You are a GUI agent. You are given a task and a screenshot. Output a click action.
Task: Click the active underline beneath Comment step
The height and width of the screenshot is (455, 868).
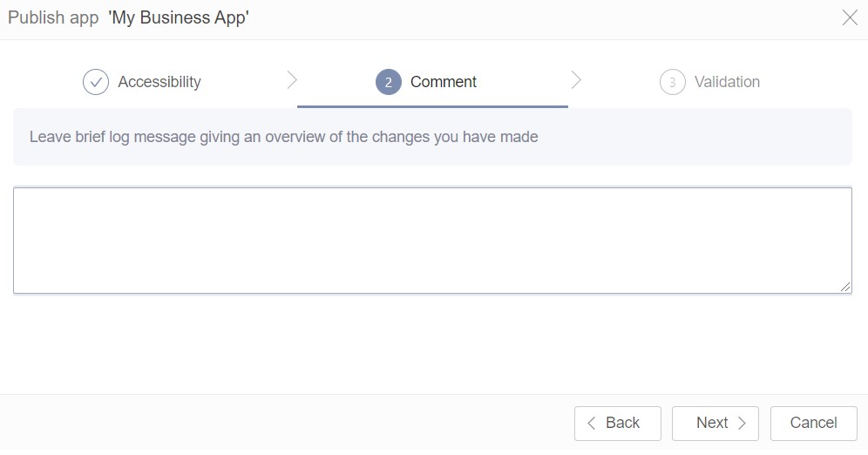[432, 106]
